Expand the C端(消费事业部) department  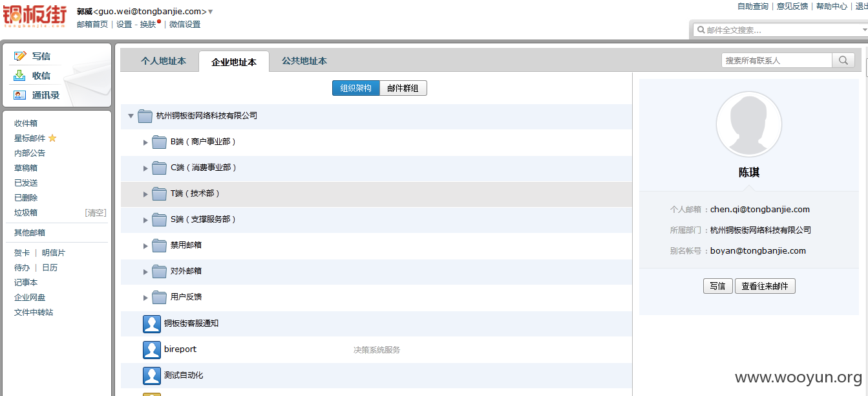(145, 168)
